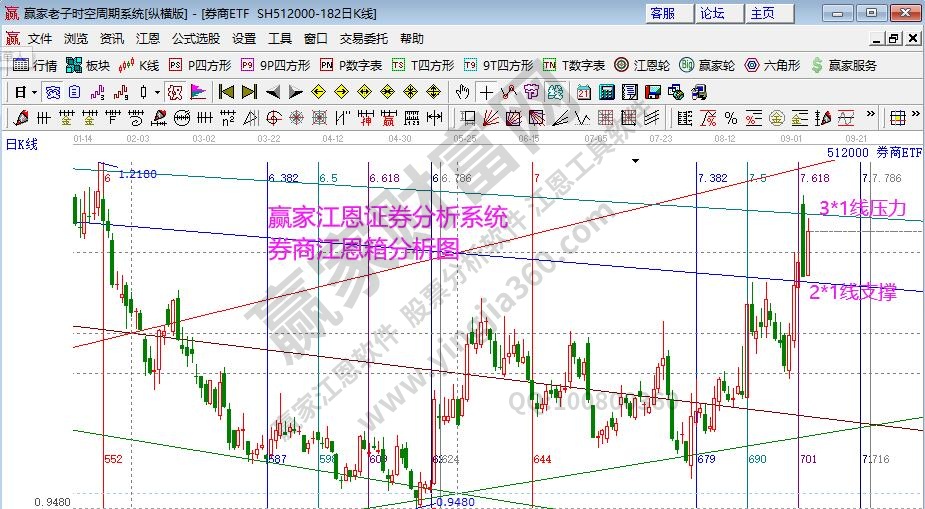
Task: Open 赢家服务 with the dollar icon
Action: [x=845, y=65]
